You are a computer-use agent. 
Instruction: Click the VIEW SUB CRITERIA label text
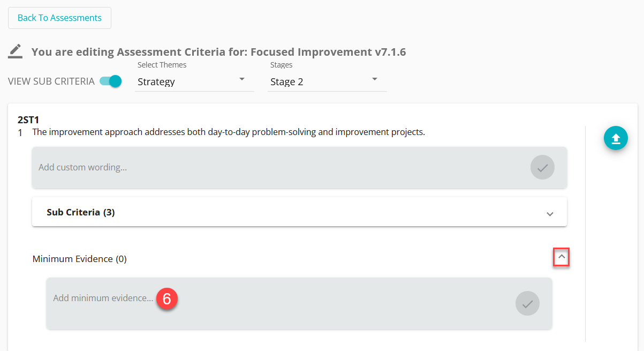tap(51, 81)
